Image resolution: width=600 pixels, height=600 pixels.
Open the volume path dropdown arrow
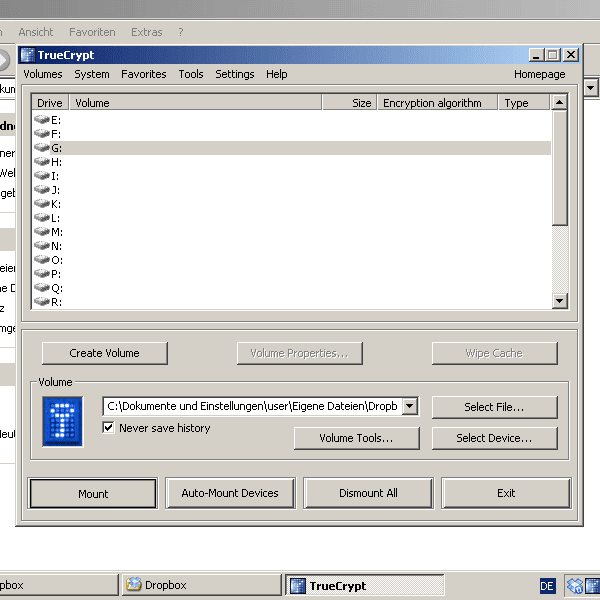pyautogui.click(x=410, y=406)
